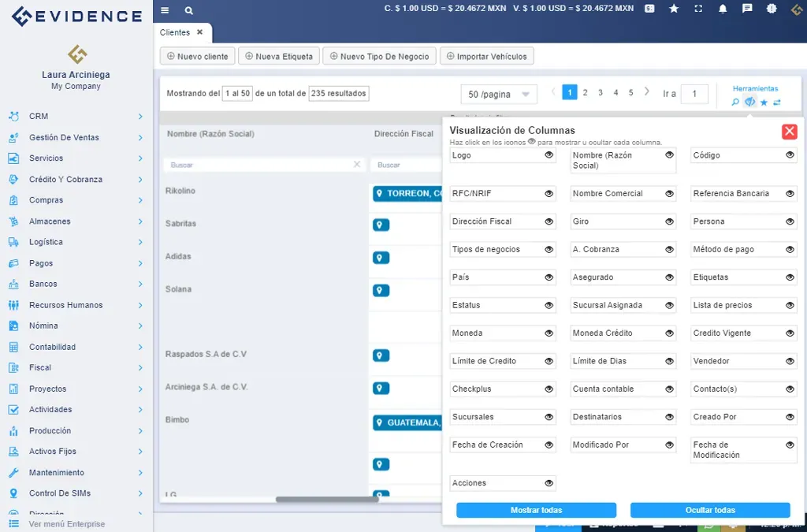Screen dimensions: 807x532
Task: Open the chat messages icon
Action: [747, 9]
